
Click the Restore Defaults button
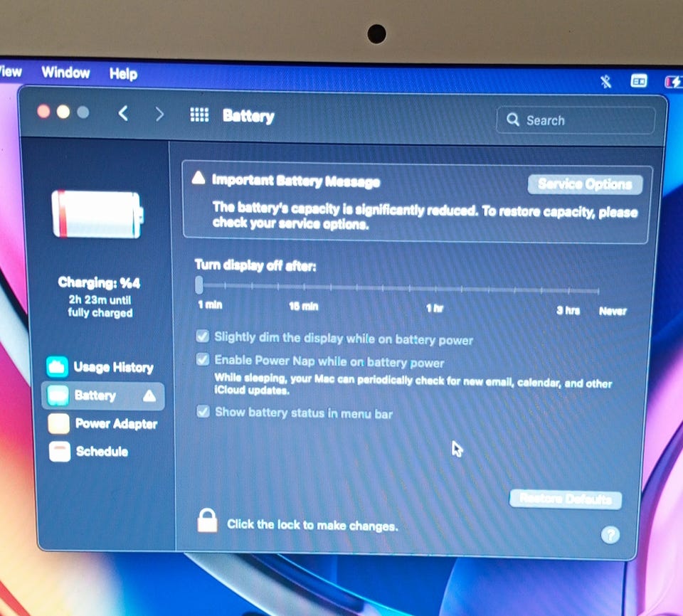[x=566, y=499]
